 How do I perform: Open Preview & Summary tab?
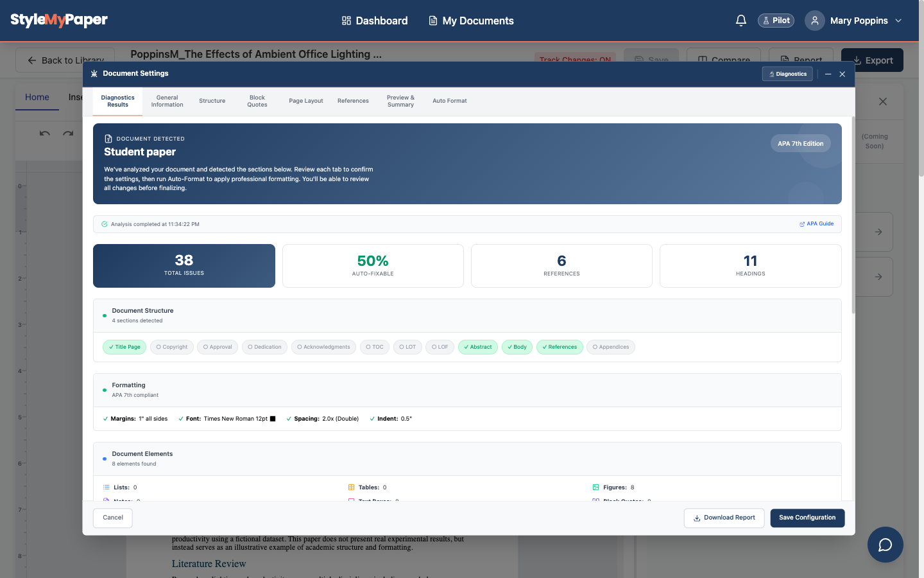pyautogui.click(x=400, y=101)
